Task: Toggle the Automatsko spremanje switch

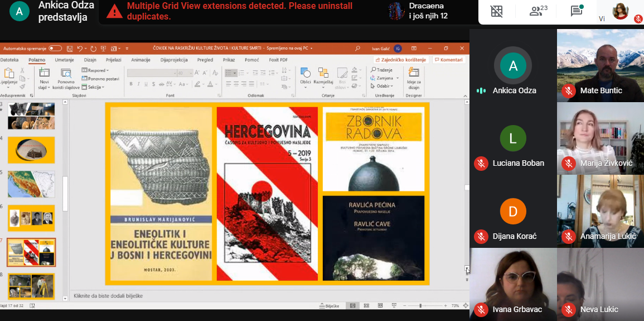Action: tap(55, 49)
